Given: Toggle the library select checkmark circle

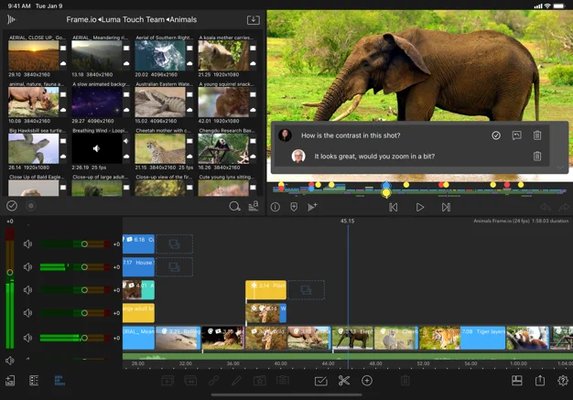Looking at the screenshot, I should pyautogui.click(x=12, y=206).
